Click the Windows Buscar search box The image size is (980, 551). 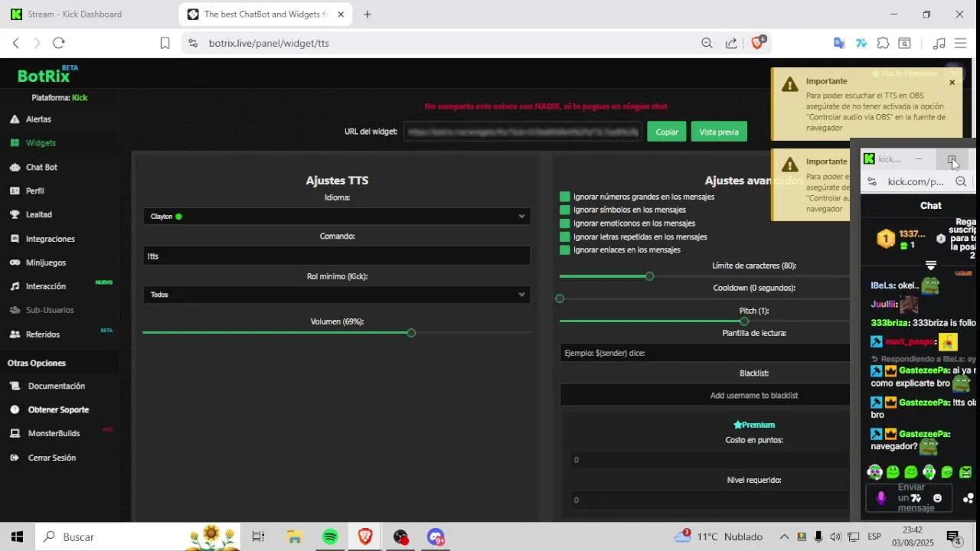point(138,537)
